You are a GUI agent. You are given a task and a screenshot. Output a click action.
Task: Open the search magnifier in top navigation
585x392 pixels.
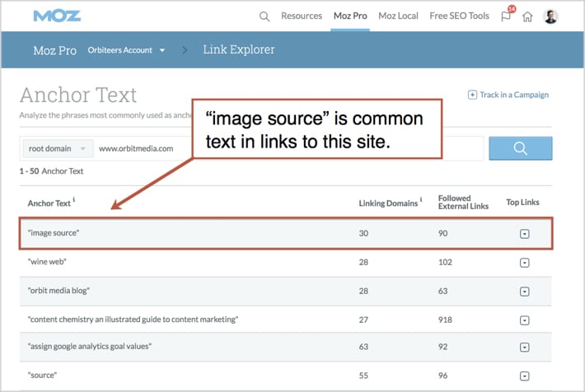point(264,16)
